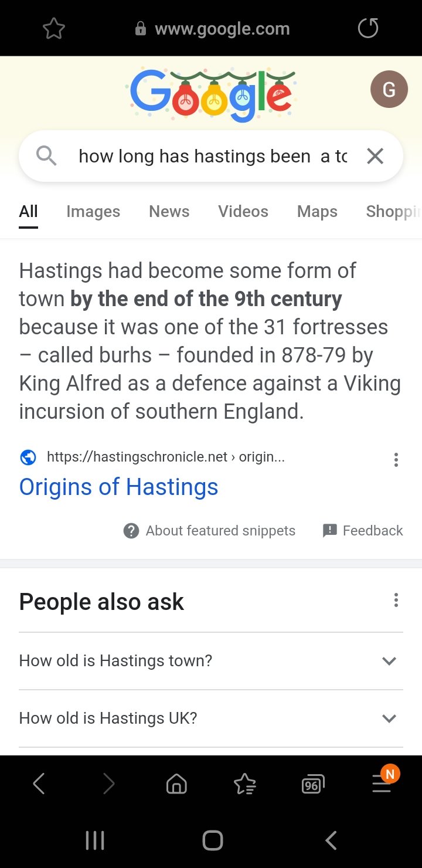The width and height of the screenshot is (422, 868).
Task: Go back with browser back arrow
Action: click(x=39, y=784)
